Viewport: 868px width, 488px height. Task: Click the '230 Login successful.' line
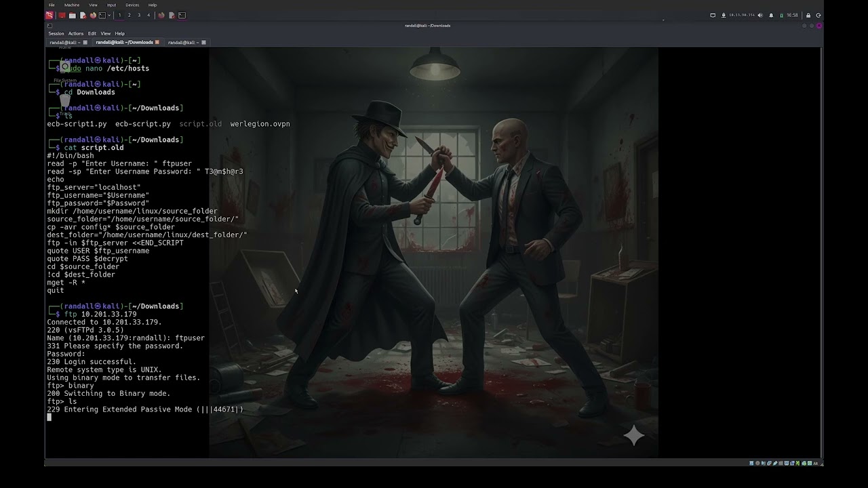click(x=92, y=362)
